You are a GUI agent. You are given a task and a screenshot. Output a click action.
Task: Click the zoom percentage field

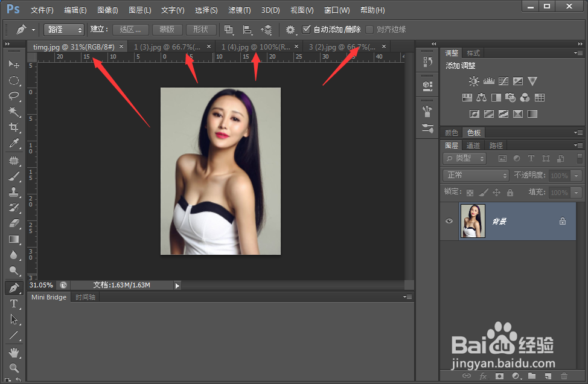(x=41, y=286)
